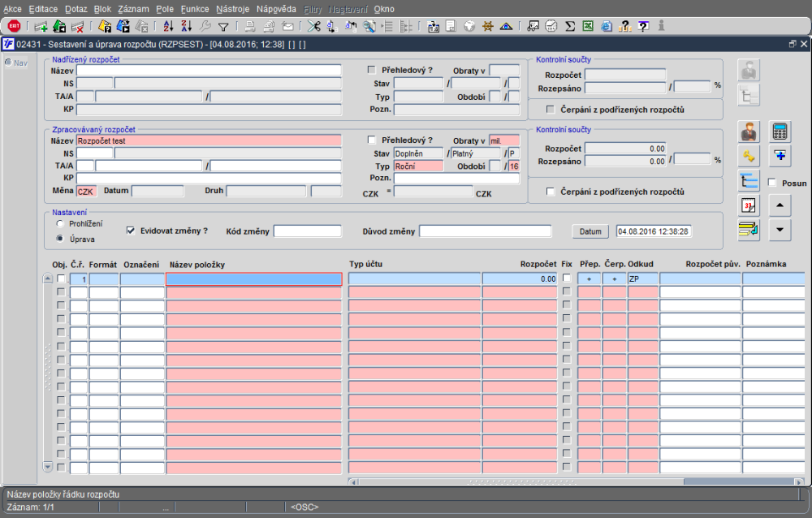Viewport: 812px width, 518px height.
Task: Select the Prohlížení radio button
Action: (59, 222)
